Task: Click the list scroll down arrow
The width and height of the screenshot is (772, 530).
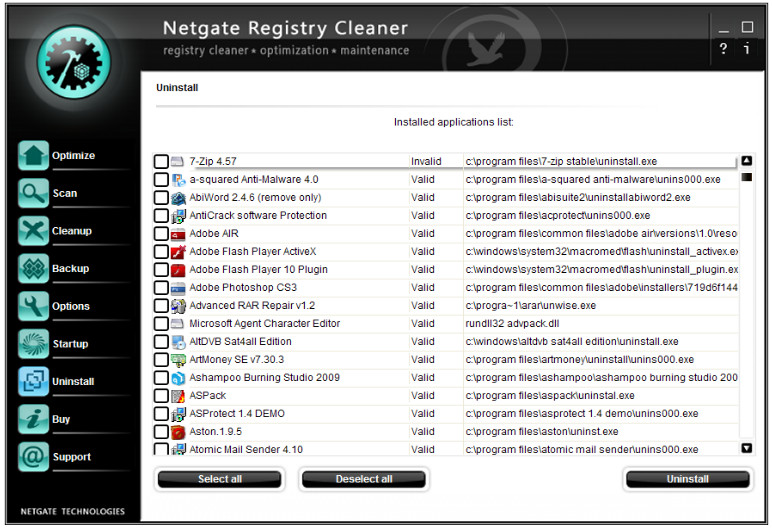Action: coord(747,448)
